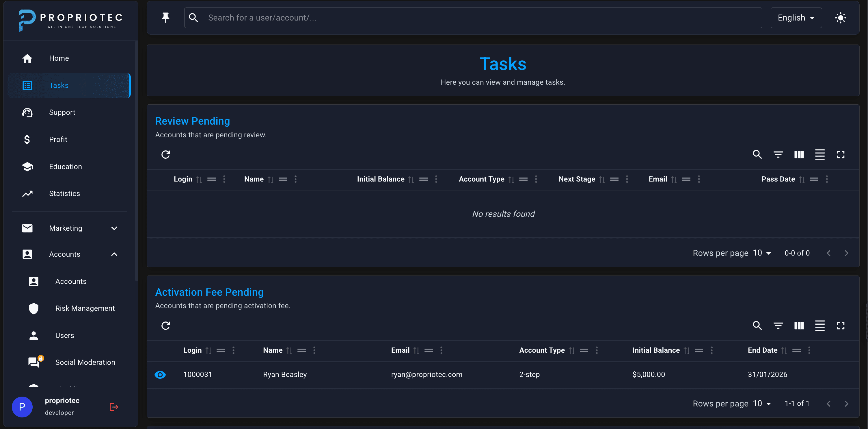Open End Date column actions menu
Screen dimensions: 868x429
pos(809,350)
